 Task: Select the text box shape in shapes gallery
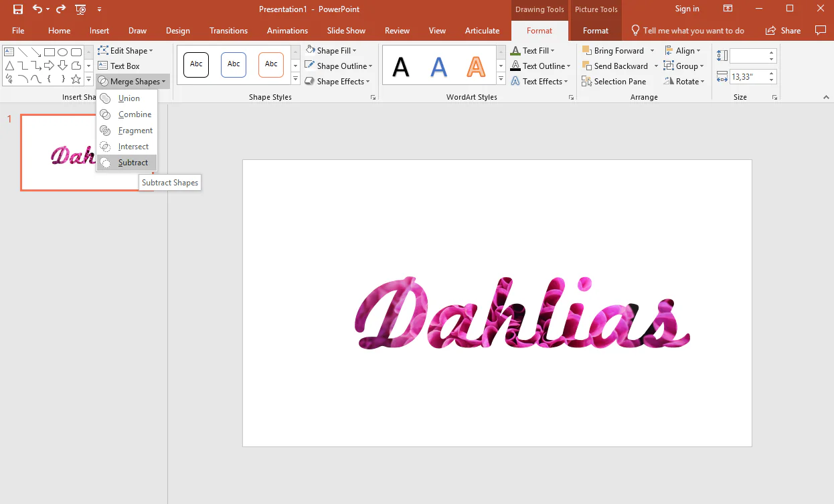point(9,52)
